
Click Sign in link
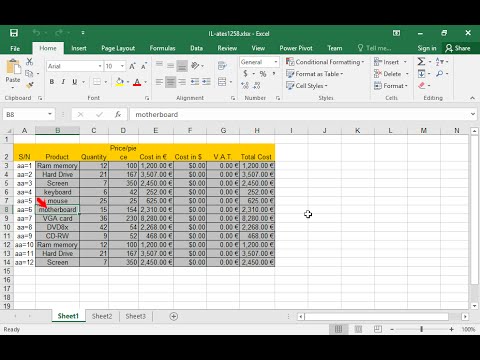[427, 48]
